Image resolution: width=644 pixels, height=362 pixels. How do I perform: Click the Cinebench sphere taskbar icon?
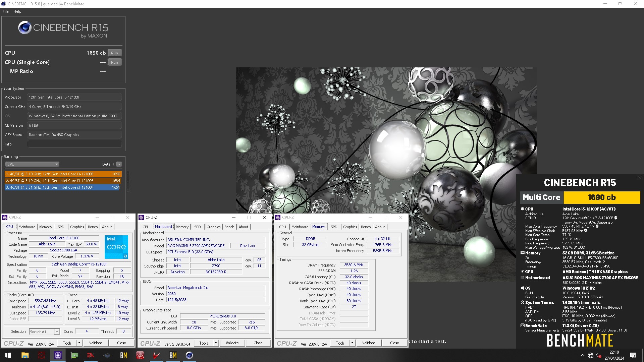190,355
